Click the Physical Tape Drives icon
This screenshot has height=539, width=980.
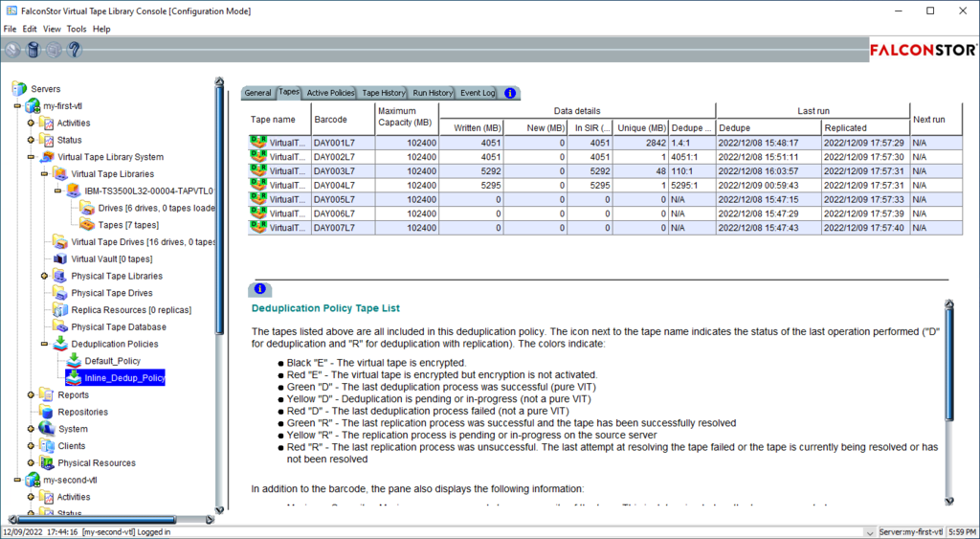point(60,293)
